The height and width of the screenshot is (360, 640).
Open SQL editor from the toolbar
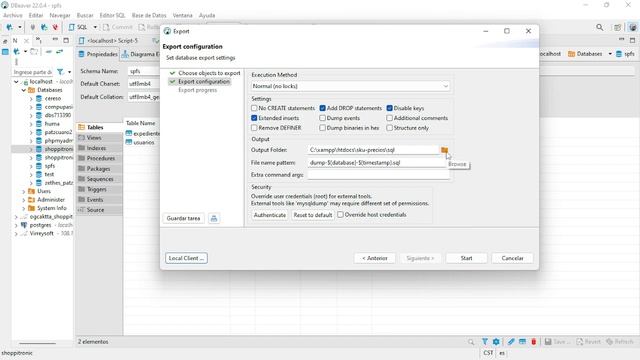coord(78,27)
